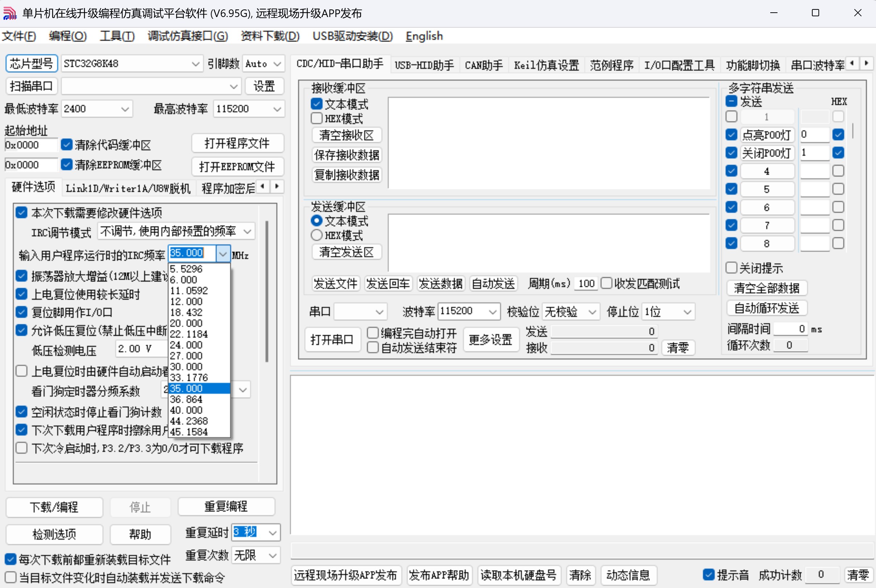Click 芯片型号 button

(32, 63)
